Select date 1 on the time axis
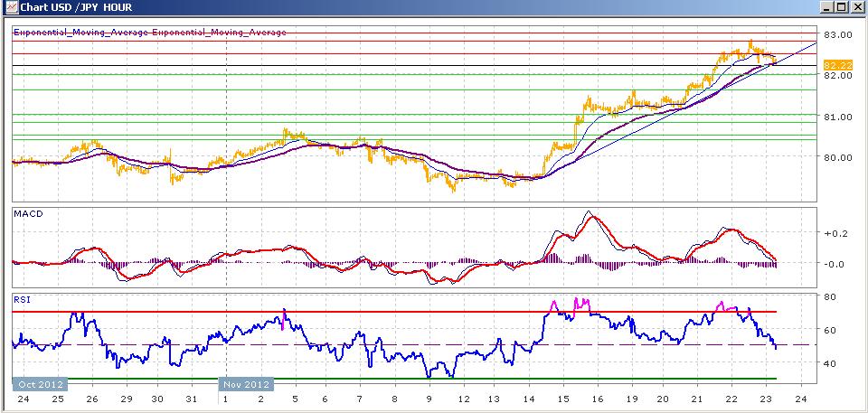Viewport: 868px width, 413px height. tap(225, 399)
